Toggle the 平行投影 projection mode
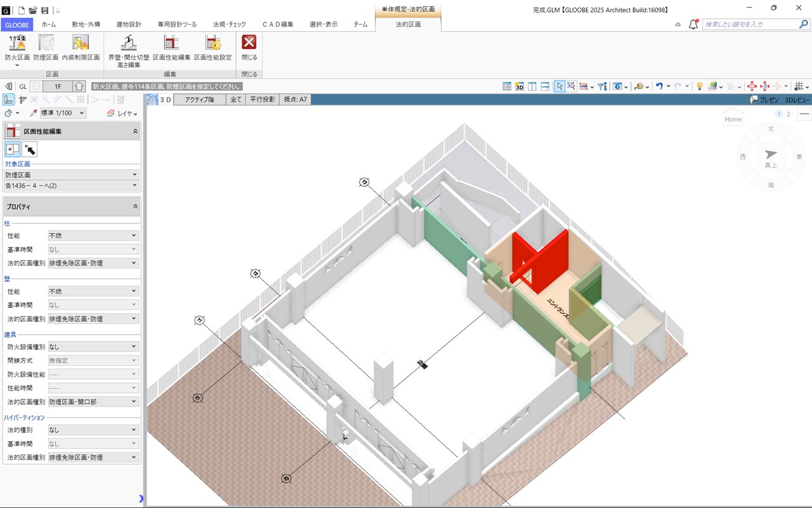This screenshot has width=812, height=508. (262, 100)
